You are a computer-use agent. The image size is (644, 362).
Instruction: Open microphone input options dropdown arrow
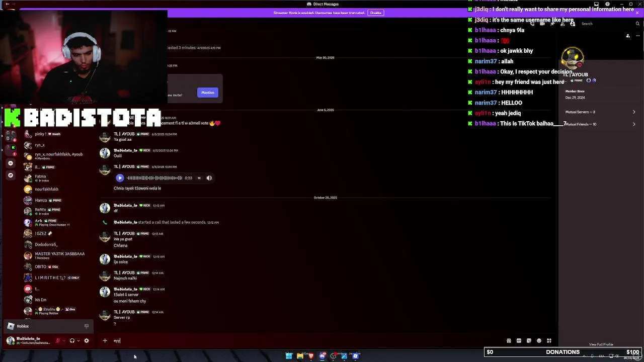[x=64, y=341]
